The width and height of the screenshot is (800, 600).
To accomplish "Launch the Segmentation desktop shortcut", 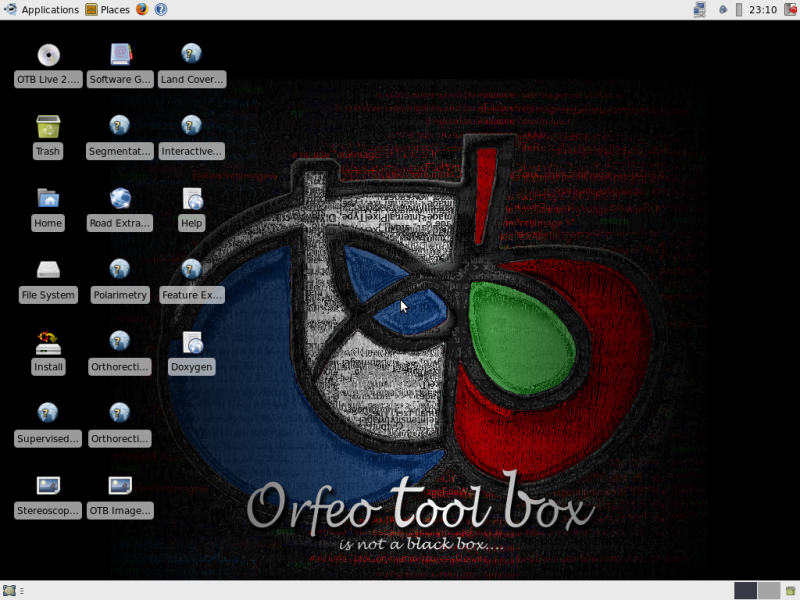I will click(120, 127).
